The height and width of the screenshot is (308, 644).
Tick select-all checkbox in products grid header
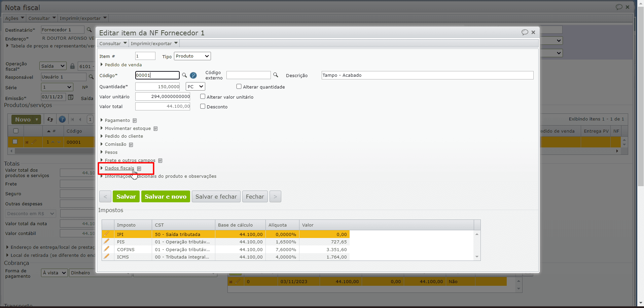[16, 131]
